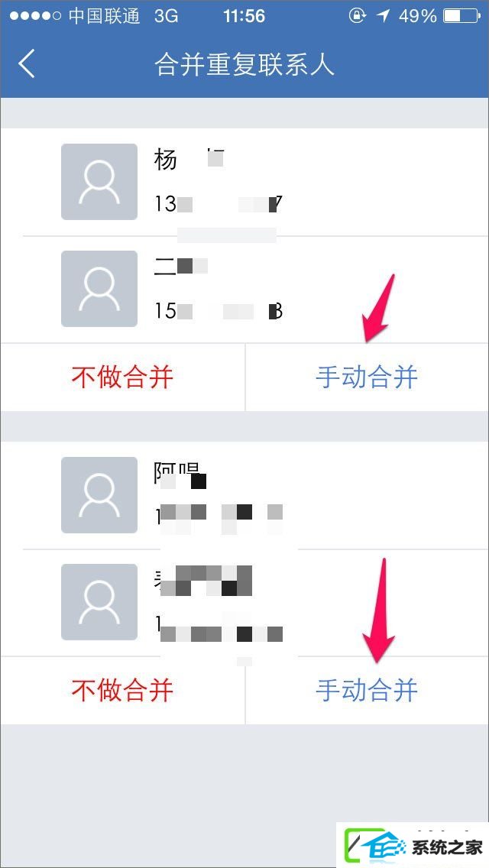Tap the avatar of the contact starting with 二
The width and height of the screenshot is (489, 868).
point(99,288)
